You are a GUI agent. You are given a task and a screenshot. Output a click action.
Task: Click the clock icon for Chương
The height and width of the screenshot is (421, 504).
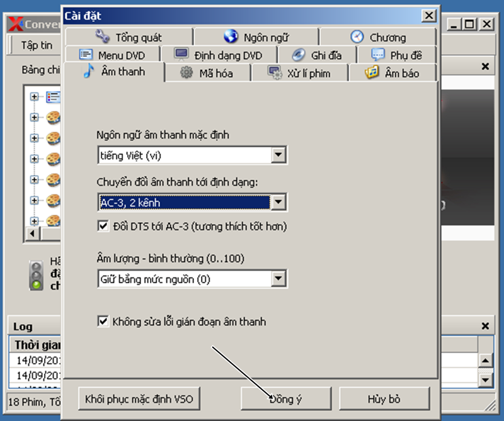pyautogui.click(x=357, y=36)
